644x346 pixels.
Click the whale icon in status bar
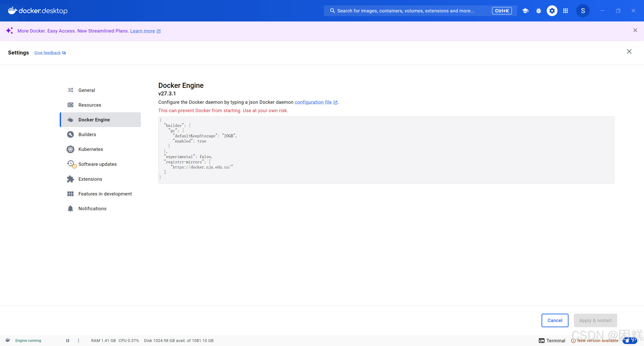point(8,340)
